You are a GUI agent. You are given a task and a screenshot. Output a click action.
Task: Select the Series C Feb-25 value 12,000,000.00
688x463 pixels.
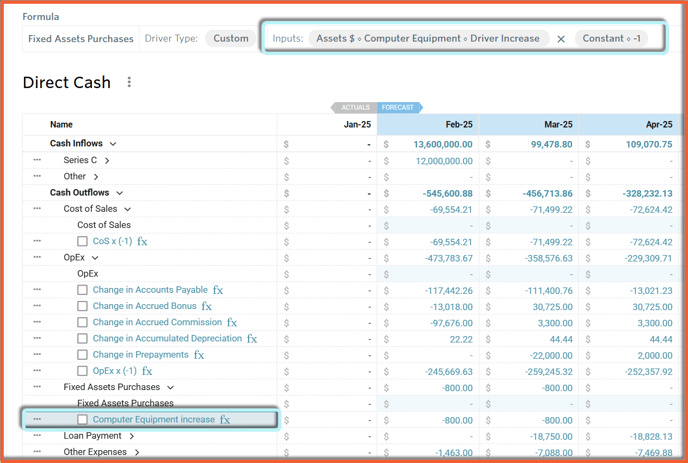(444, 161)
